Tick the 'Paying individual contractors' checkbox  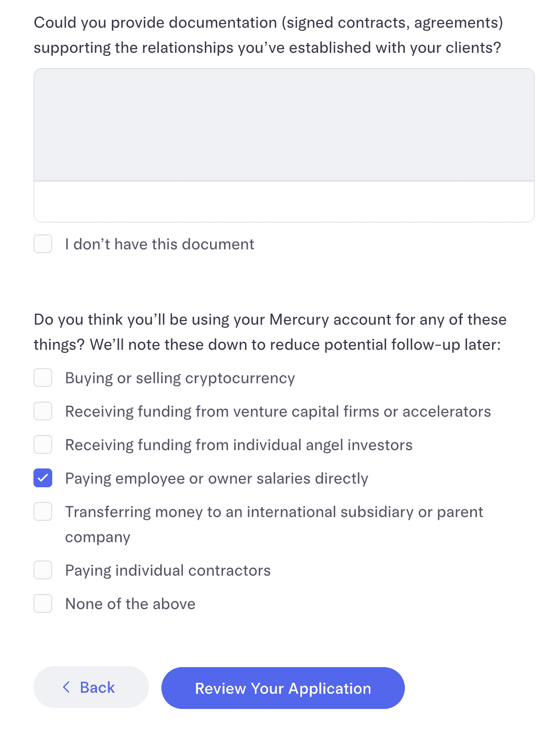pyautogui.click(x=43, y=570)
